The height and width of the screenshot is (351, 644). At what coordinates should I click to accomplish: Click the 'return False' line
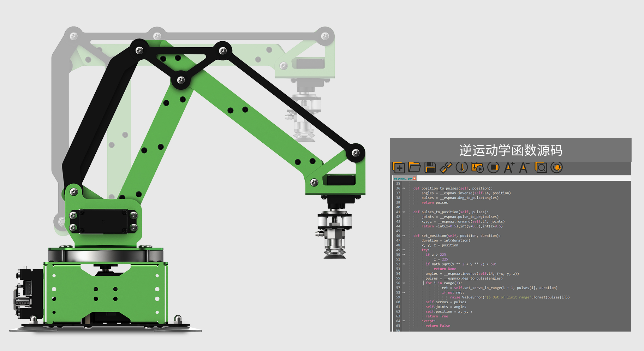(438, 326)
